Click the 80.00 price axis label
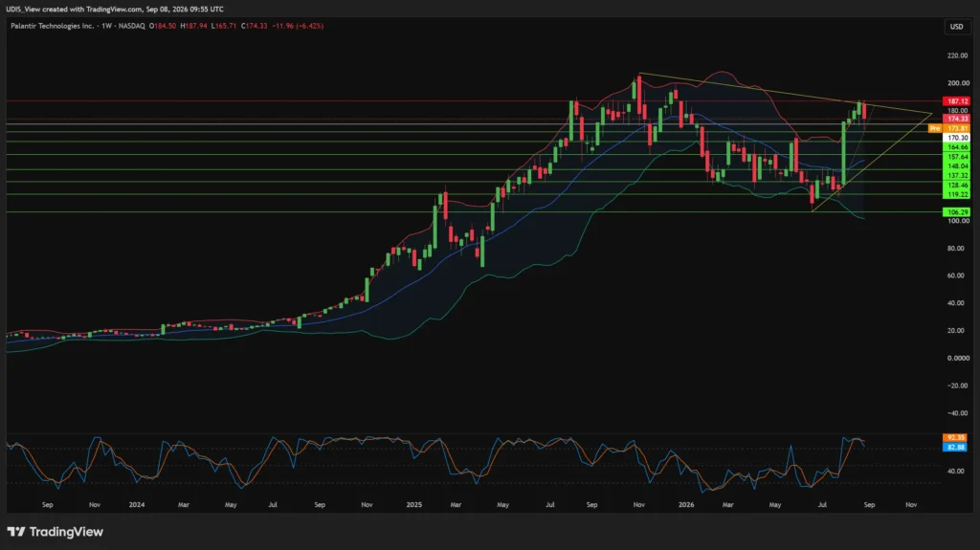The width and height of the screenshot is (980, 550). (956, 248)
